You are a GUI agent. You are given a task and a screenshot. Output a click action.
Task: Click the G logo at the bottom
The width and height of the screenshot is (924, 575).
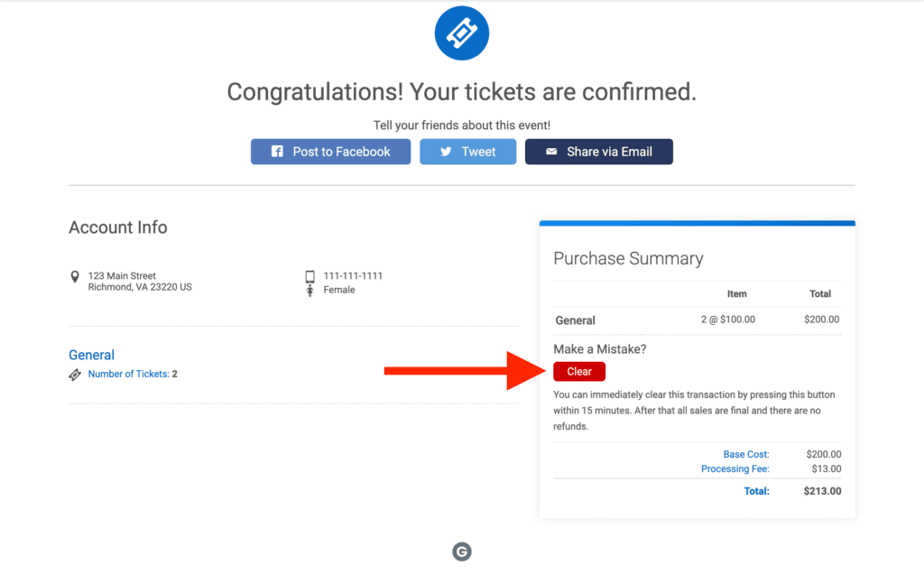click(x=461, y=551)
